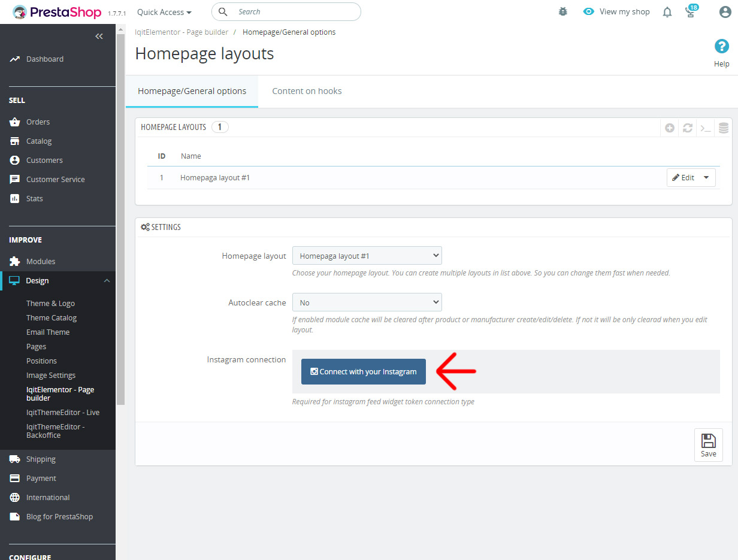This screenshot has width=738, height=560.
Task: Click the View my shop link
Action: 624,11
